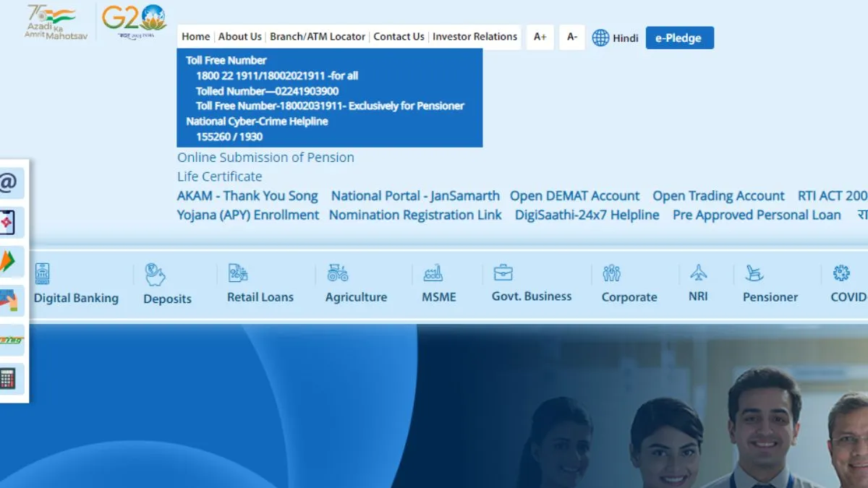
Task: Open the Yojana (APY) Enrollment link
Action: pyautogui.click(x=248, y=215)
